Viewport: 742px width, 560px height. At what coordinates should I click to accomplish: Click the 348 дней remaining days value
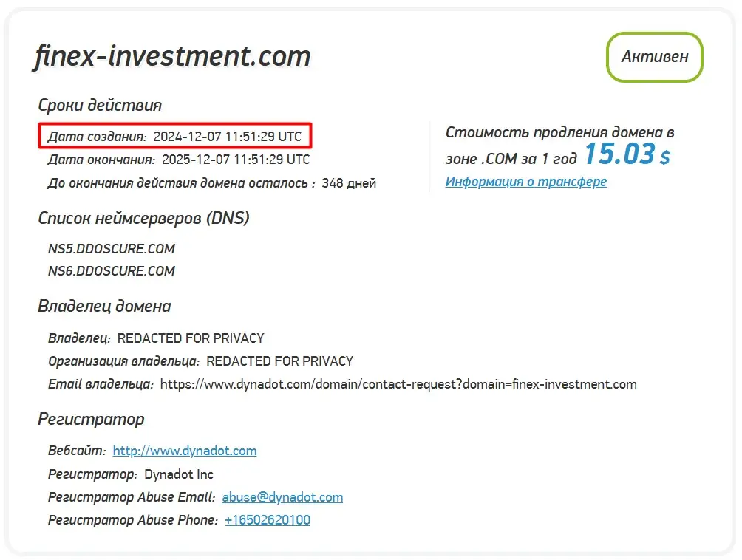(x=354, y=182)
